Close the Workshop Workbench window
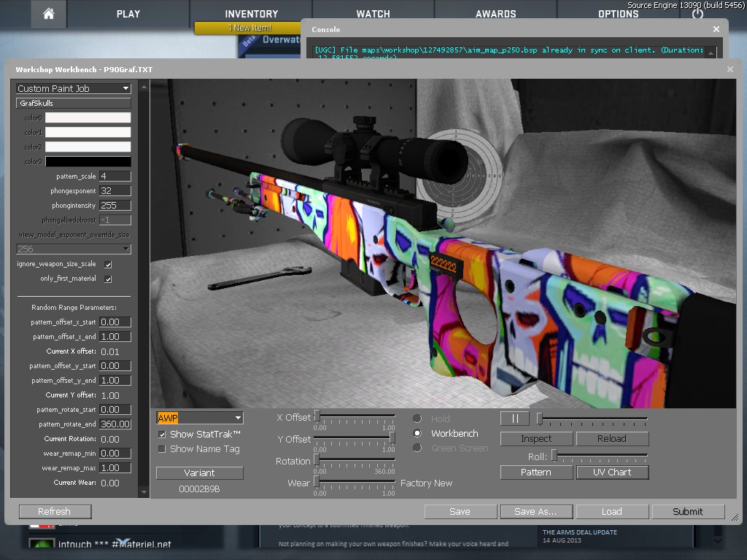747x560 pixels. point(729,69)
